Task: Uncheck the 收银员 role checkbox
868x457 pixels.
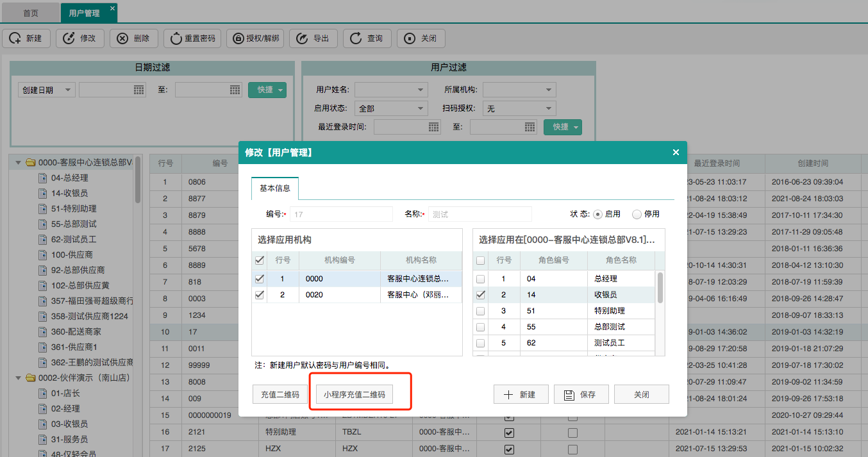Action: pyautogui.click(x=481, y=295)
